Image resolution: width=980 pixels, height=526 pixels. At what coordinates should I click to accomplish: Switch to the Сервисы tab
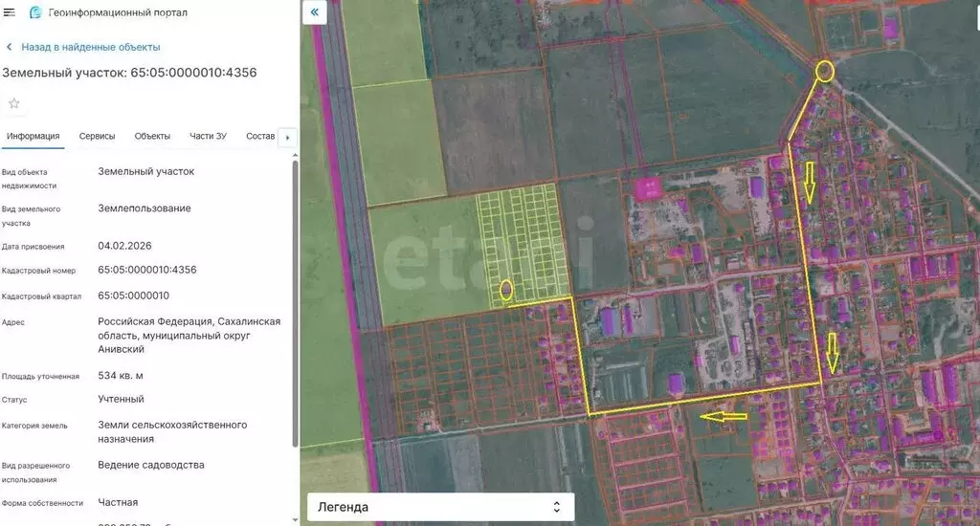(x=97, y=136)
